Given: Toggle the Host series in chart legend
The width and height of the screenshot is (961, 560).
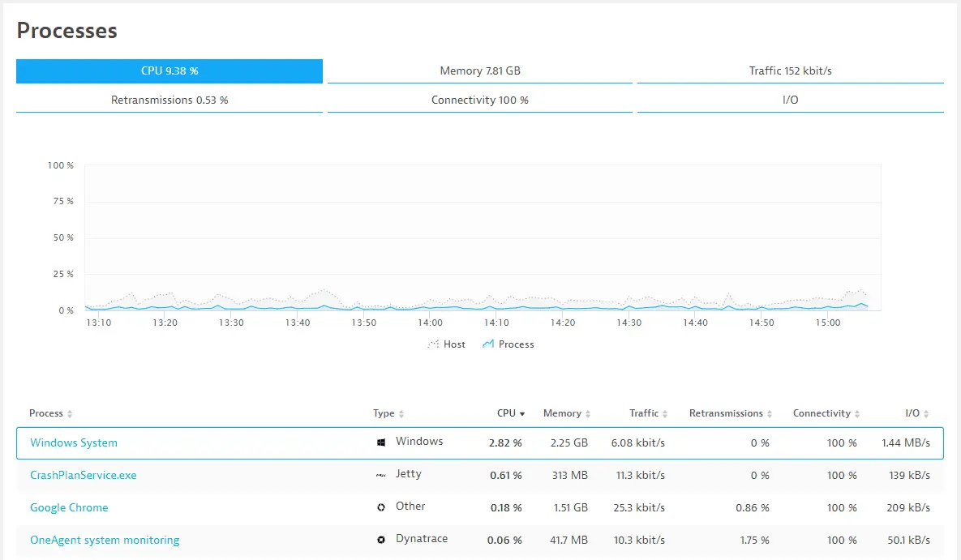Looking at the screenshot, I should pos(446,344).
